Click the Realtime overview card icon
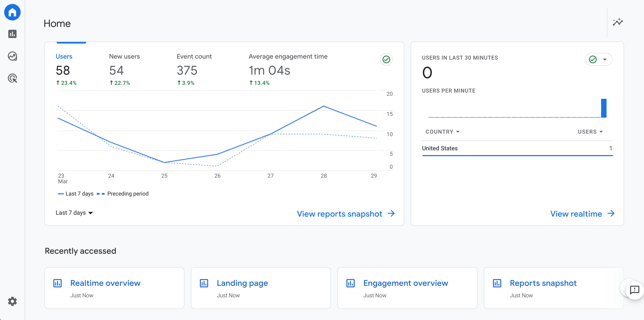644x320 pixels. [57, 283]
